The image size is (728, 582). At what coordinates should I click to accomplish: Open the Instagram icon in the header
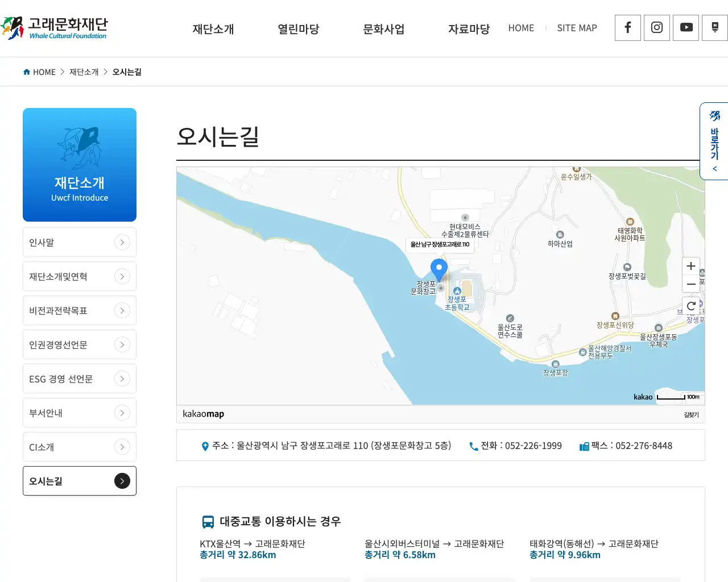[656, 27]
